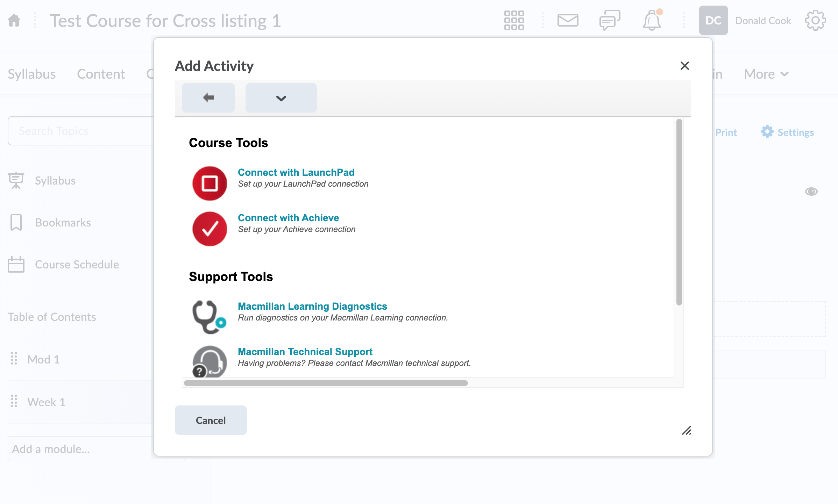Click the Achieve checkmark icon
The height and width of the screenshot is (504, 838).
210,229
